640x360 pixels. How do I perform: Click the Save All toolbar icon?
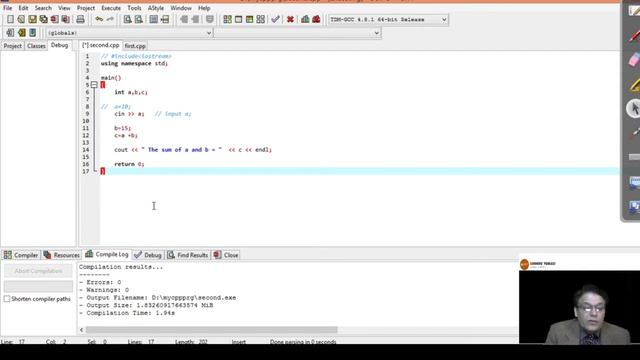point(43,19)
